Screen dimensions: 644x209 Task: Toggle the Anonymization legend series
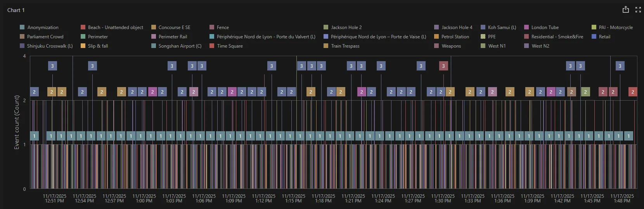pyautogui.click(x=39, y=27)
